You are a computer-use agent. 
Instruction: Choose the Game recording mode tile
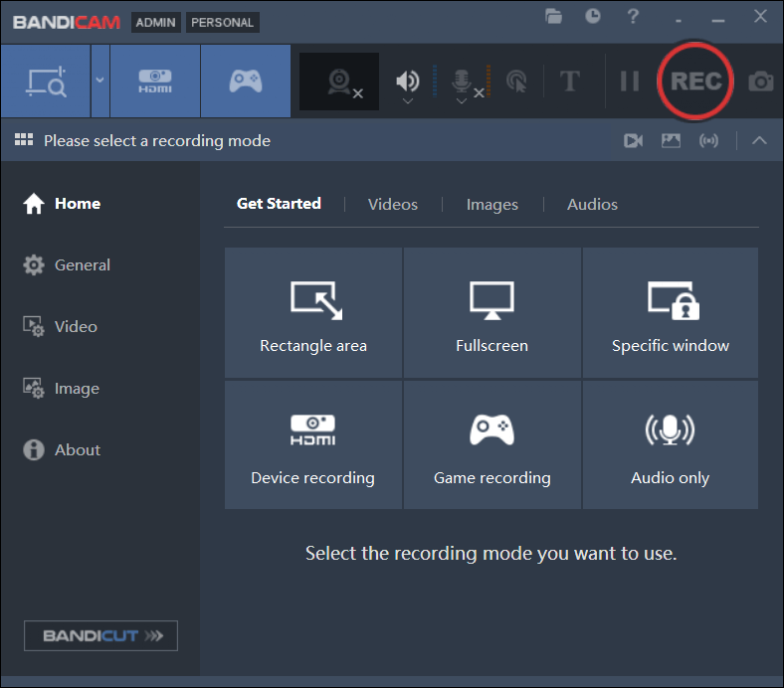click(492, 444)
